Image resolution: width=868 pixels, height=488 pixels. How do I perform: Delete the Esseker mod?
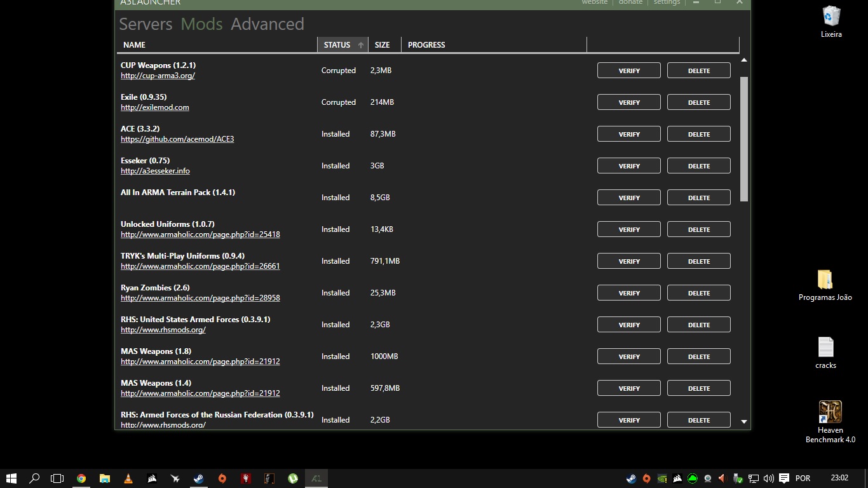click(699, 166)
